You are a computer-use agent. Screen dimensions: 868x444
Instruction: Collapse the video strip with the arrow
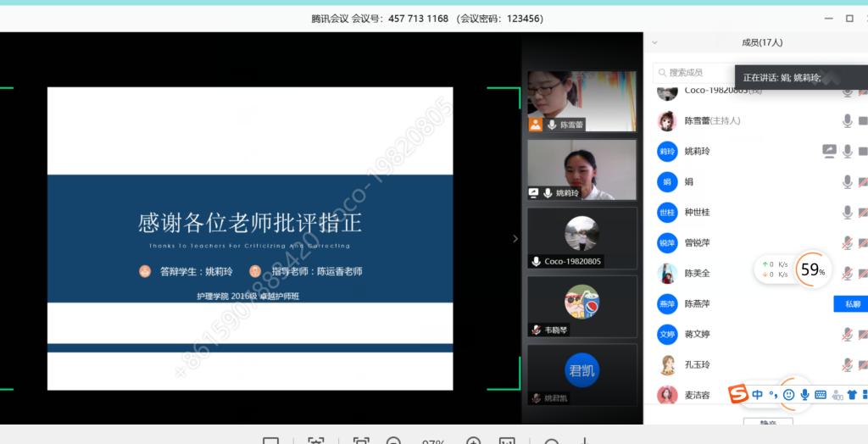(515, 239)
